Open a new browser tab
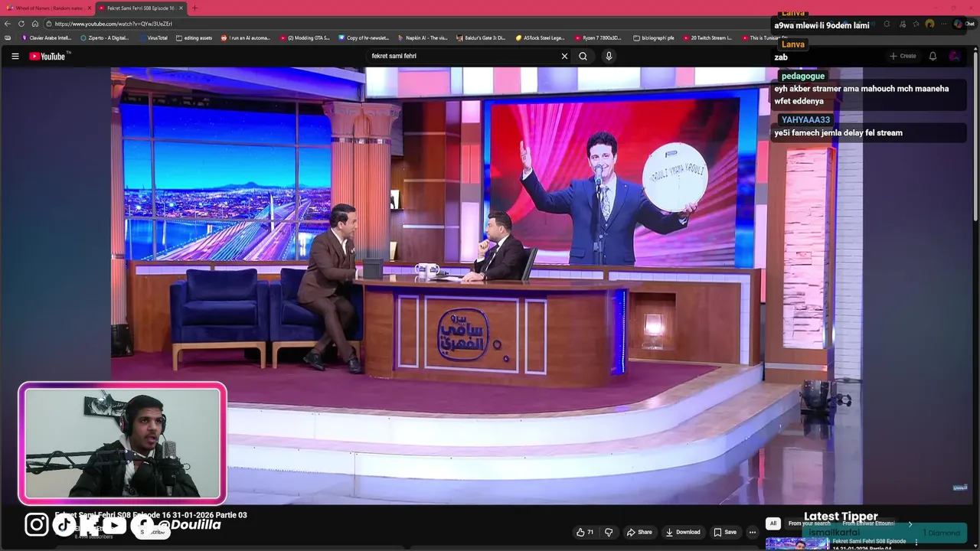 coord(194,8)
